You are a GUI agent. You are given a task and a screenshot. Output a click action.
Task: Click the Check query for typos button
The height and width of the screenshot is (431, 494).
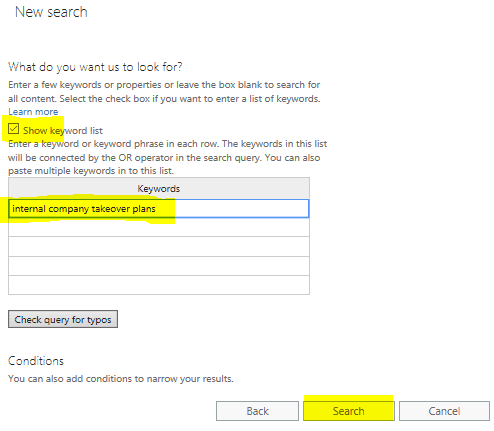[63, 319]
